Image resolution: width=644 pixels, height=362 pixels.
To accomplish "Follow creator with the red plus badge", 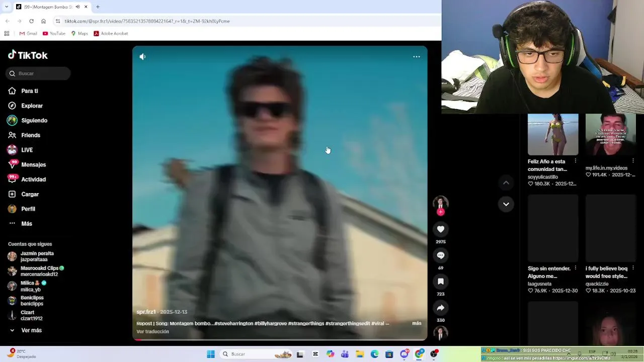I will click(x=441, y=212).
